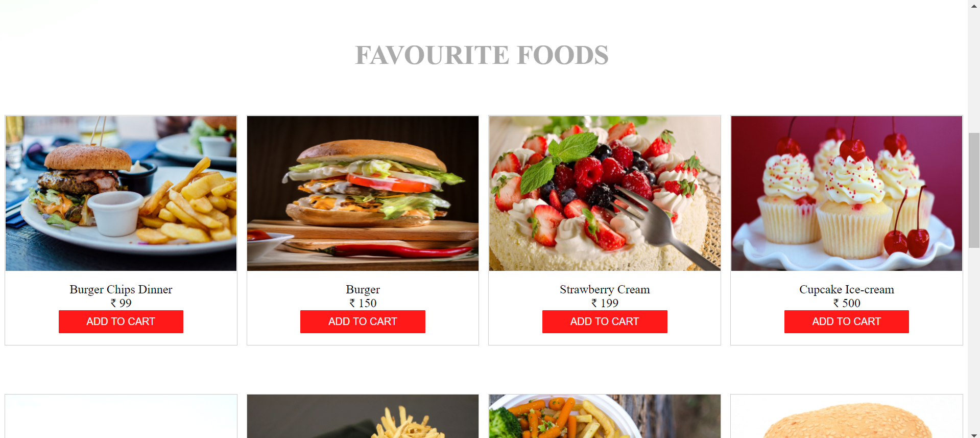This screenshot has width=980, height=438.
Task: Add the ₹150 Burger to cart
Action: pos(363,321)
